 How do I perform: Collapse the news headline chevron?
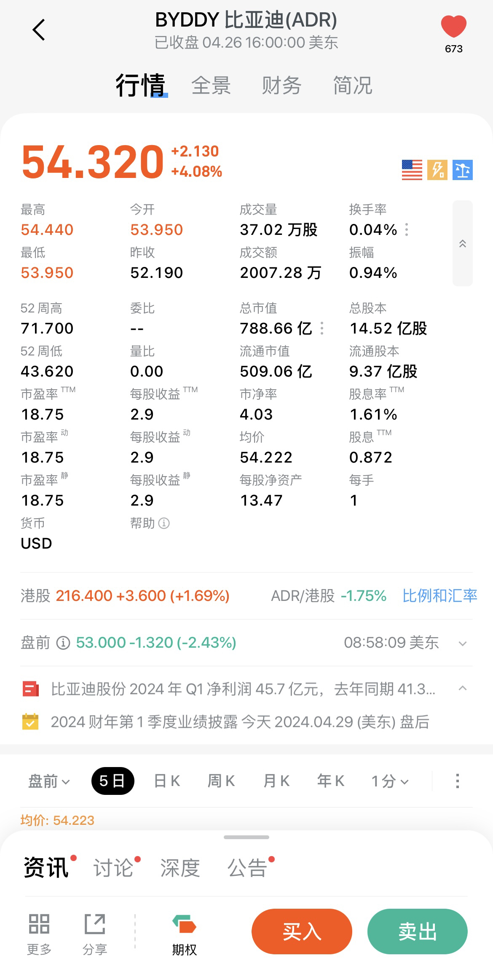[x=462, y=689]
